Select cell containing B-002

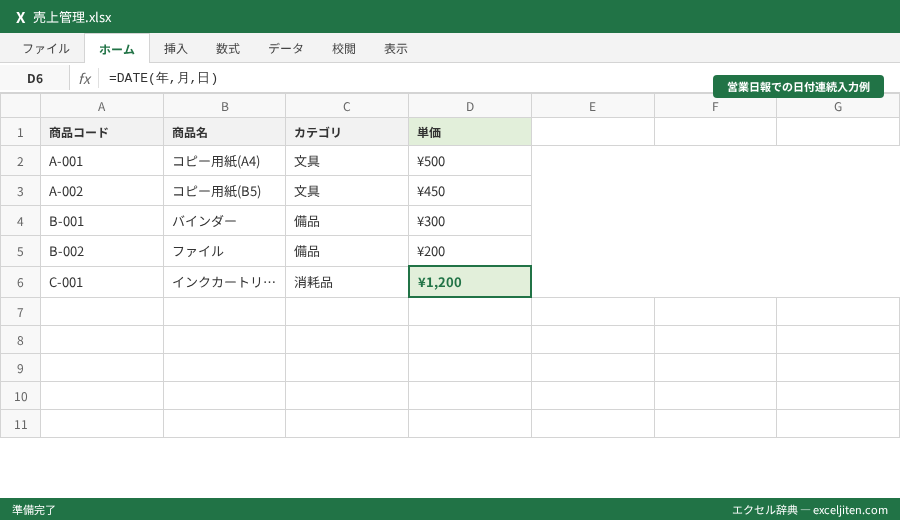click(x=102, y=251)
